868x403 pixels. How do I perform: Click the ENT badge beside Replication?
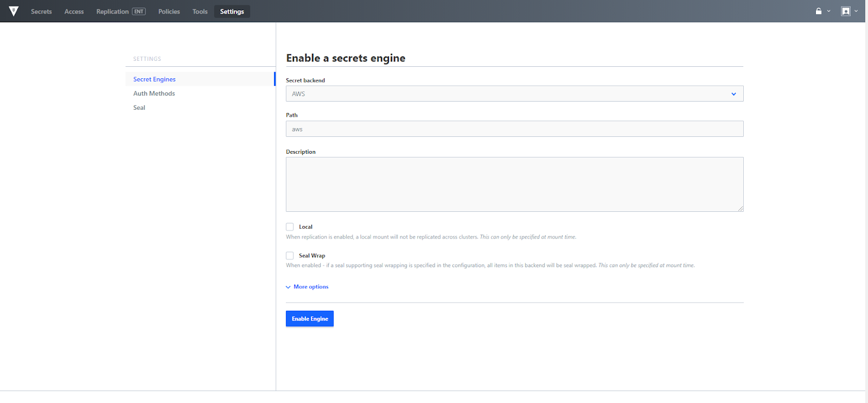[x=139, y=11]
